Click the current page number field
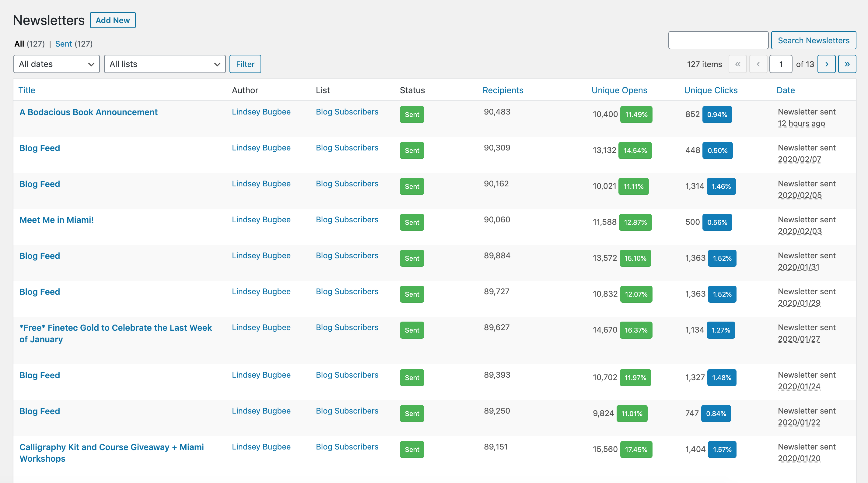Image resolution: width=868 pixels, height=483 pixels. tap(781, 64)
